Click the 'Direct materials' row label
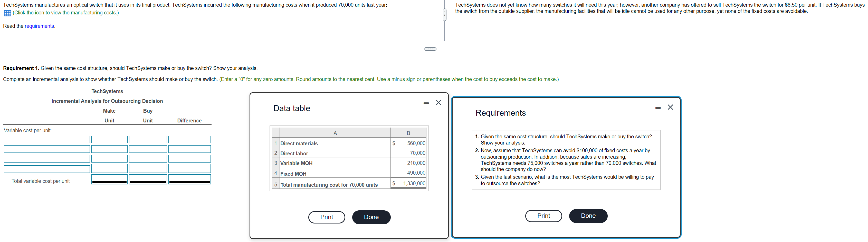This screenshot has width=868, height=242. click(x=299, y=144)
